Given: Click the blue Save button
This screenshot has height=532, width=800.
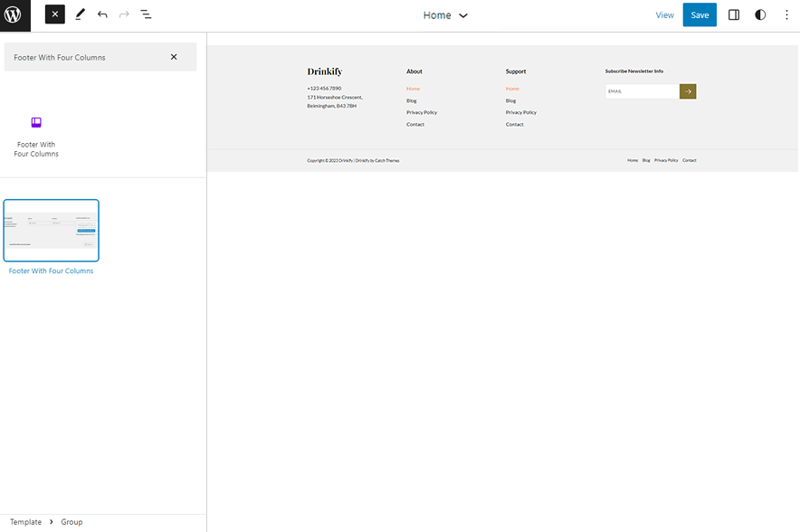Looking at the screenshot, I should click(x=700, y=14).
